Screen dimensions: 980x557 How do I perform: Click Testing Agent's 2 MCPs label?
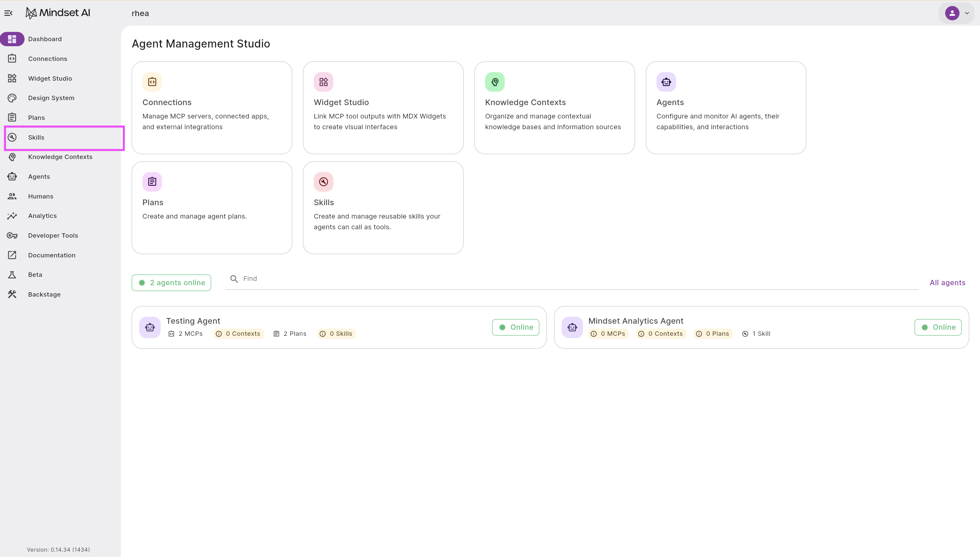185,334
